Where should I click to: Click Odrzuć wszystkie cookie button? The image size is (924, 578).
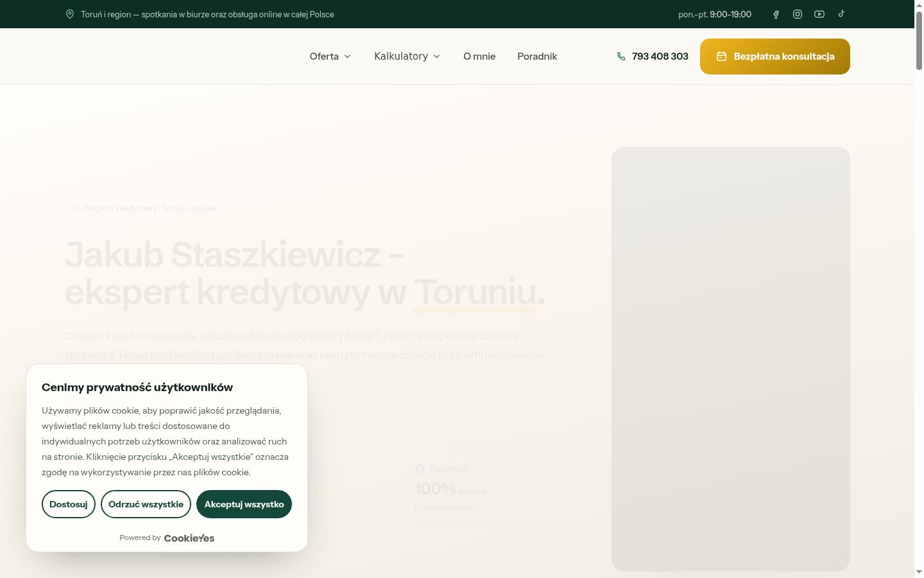(x=146, y=504)
